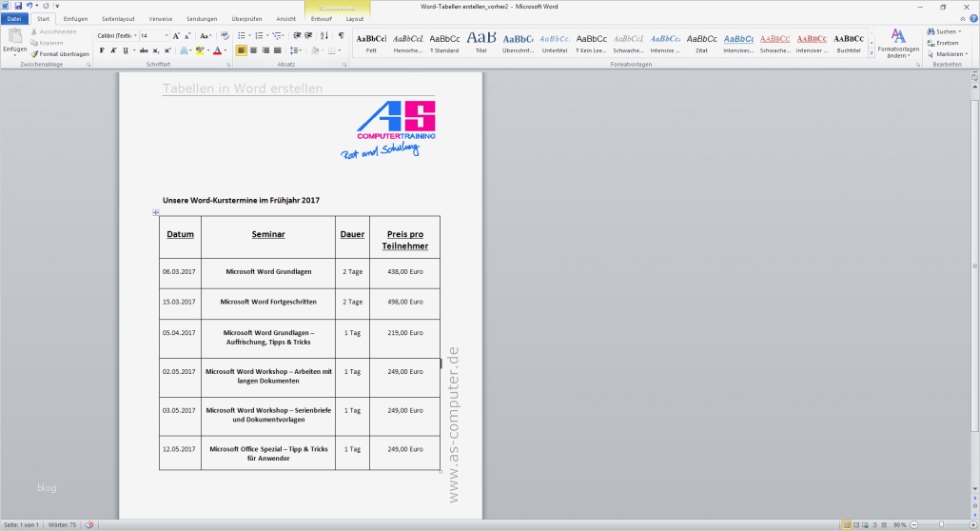Image resolution: width=980 pixels, height=531 pixels.
Task: Toggle center text alignment
Action: (254, 50)
